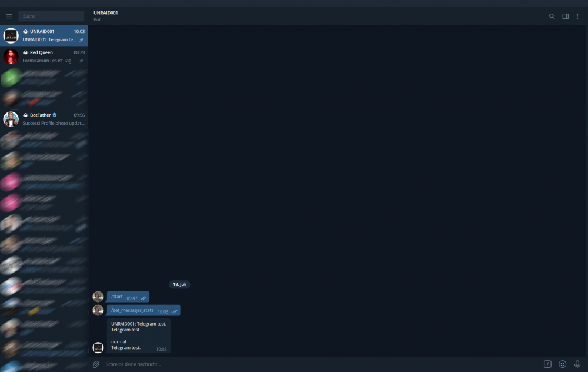
Task: Open the Red Queen chat
Action: point(44,57)
